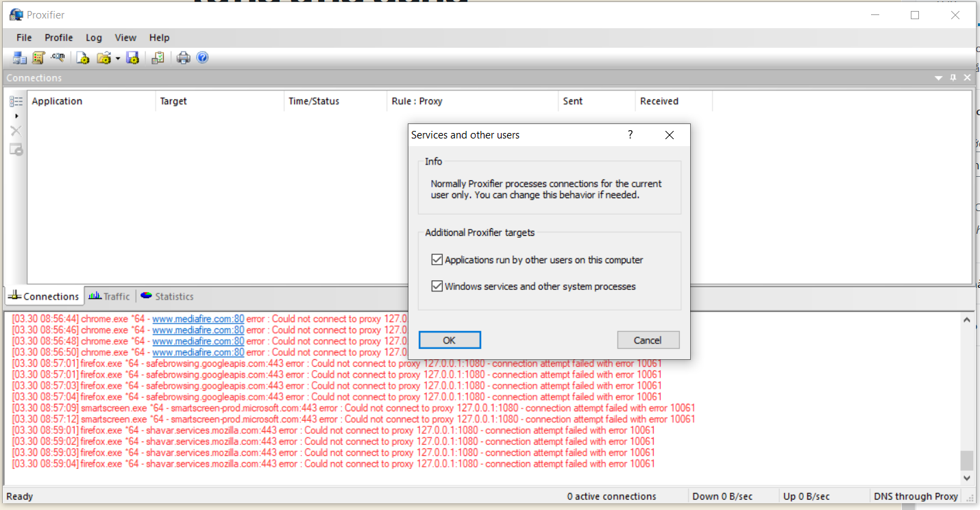980x510 pixels.
Task: Open the Profile menu
Action: click(58, 38)
